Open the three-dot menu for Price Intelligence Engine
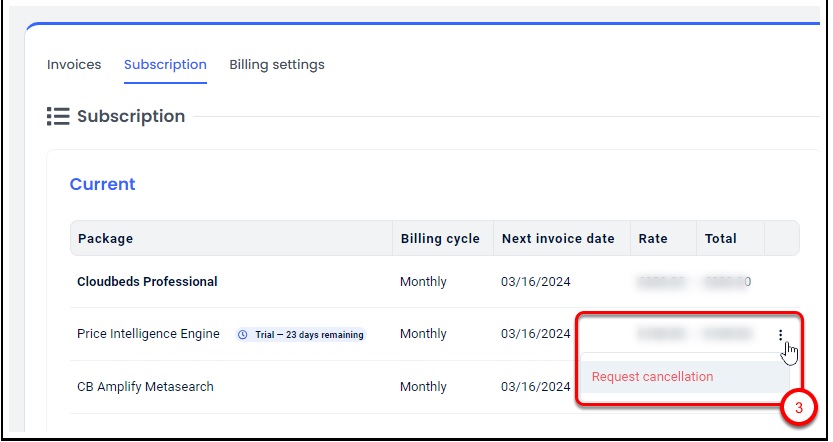Image resolution: width=833 pixels, height=442 pixels. (781, 335)
